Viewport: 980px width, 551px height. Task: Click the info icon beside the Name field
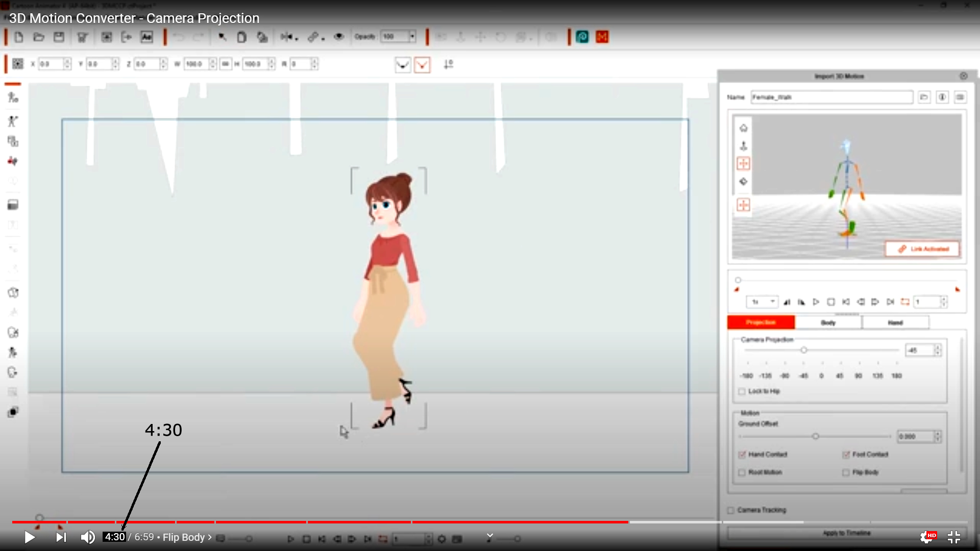(x=942, y=97)
